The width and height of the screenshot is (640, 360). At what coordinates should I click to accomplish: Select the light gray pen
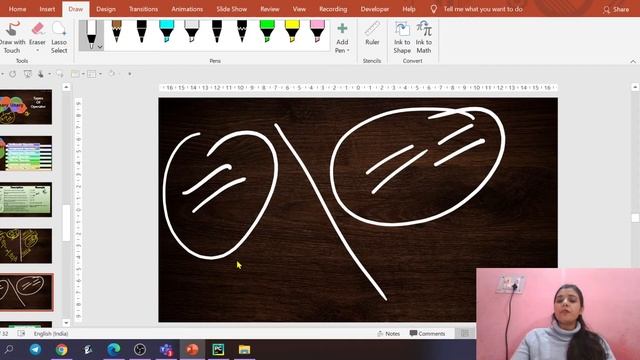[191, 32]
